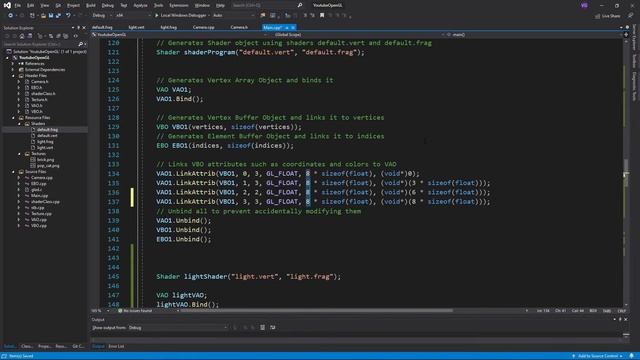Close the Solution Explorer panel

(x=84, y=28)
